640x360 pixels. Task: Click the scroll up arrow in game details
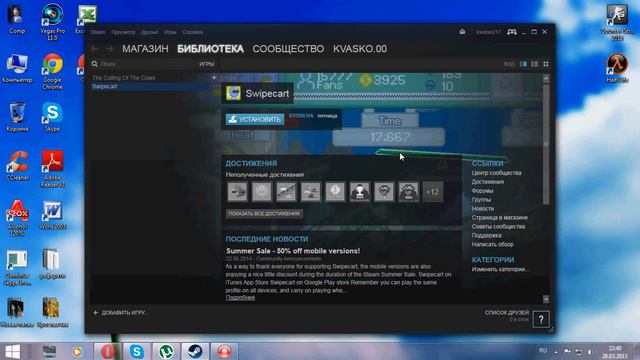[x=546, y=78]
